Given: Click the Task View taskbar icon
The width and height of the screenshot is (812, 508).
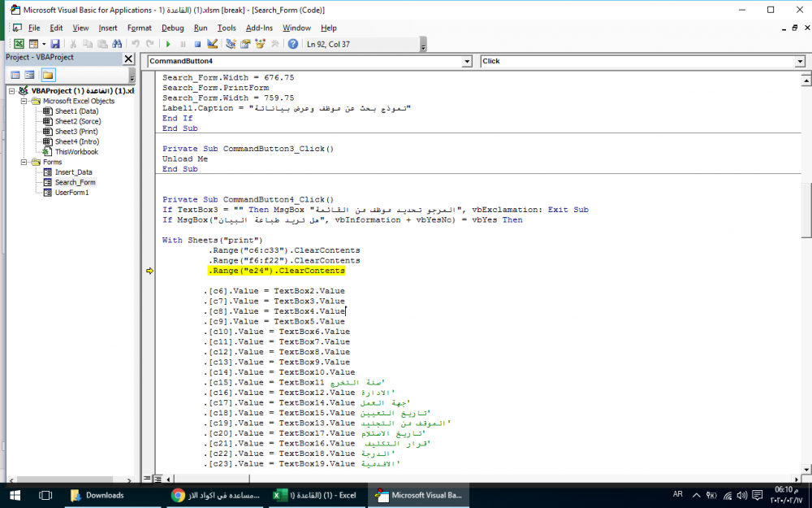Looking at the screenshot, I should point(45,496).
